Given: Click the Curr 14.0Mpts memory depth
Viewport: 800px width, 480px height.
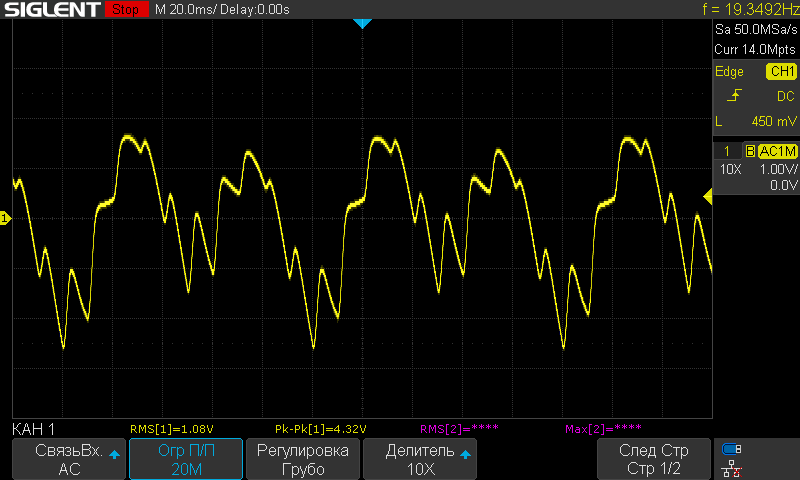Looking at the screenshot, I should (x=755, y=49).
